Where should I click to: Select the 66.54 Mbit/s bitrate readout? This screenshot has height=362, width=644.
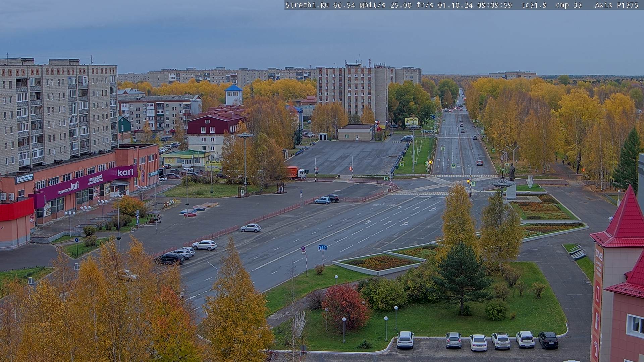(359, 5)
